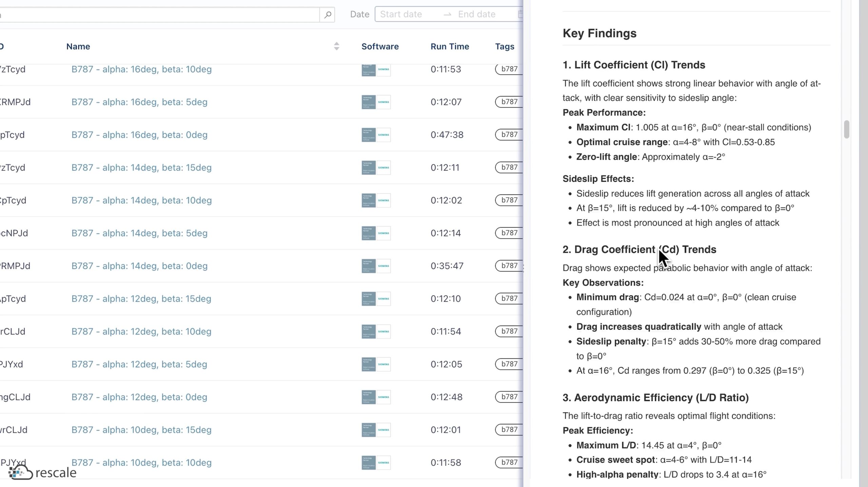Click run time value 0:11:58
868x487 pixels.
click(x=446, y=463)
